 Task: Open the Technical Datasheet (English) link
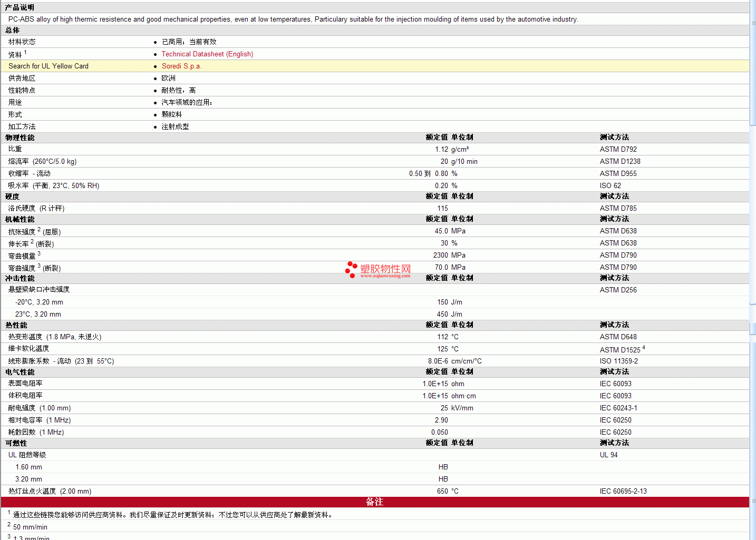click(207, 54)
